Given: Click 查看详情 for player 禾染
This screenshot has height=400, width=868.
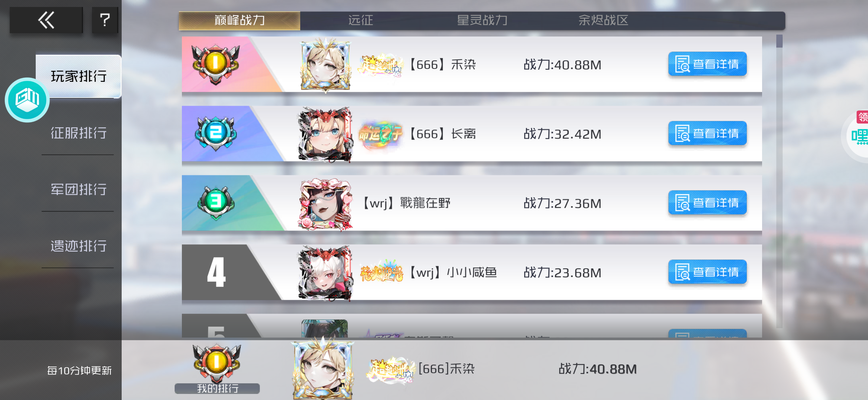Looking at the screenshot, I should 708,64.
